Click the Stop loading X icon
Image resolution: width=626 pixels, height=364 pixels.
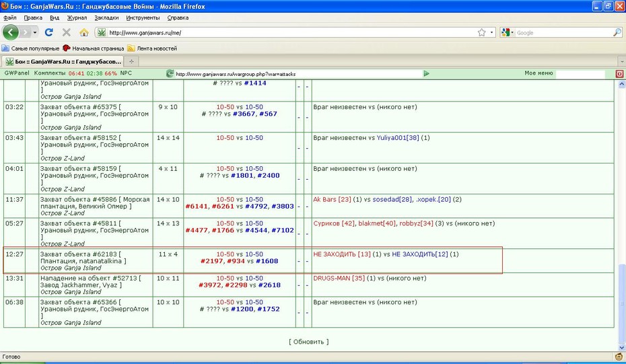point(67,32)
